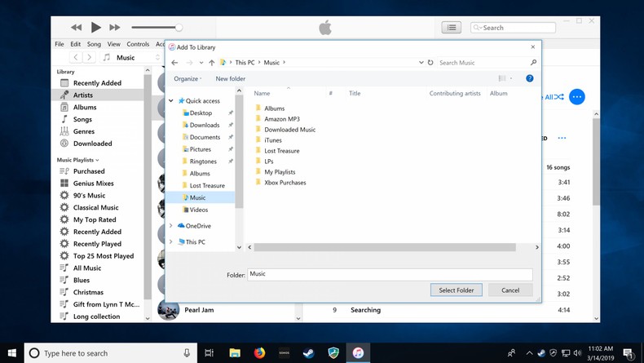Viewport: 644px width, 363px height.
Task: Refresh the Music folder location
Action: pos(430,63)
